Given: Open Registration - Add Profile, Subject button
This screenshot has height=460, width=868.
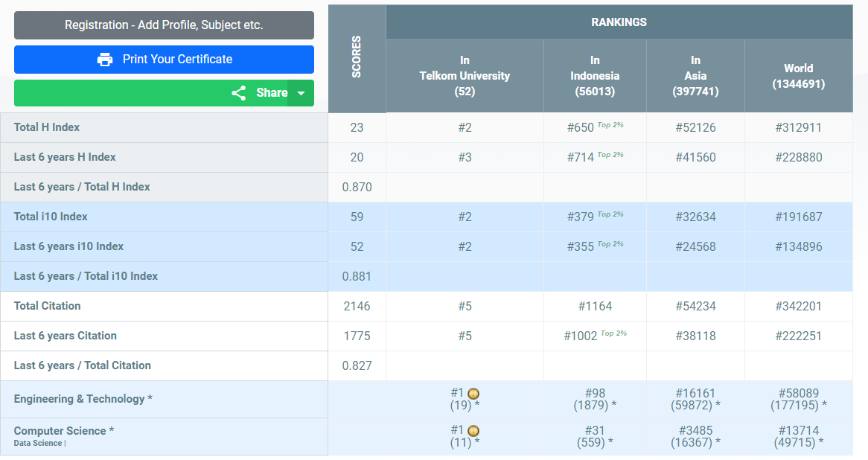Looking at the screenshot, I should pyautogui.click(x=164, y=25).
